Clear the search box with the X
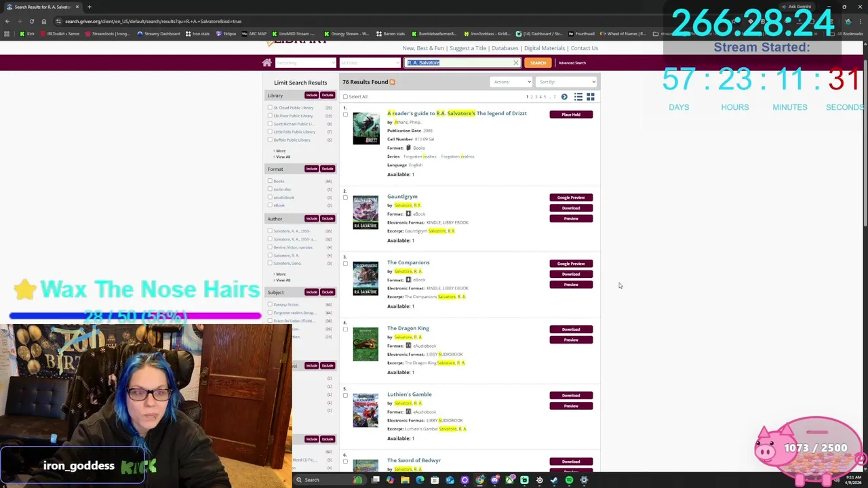The image size is (868, 488). 515,62
